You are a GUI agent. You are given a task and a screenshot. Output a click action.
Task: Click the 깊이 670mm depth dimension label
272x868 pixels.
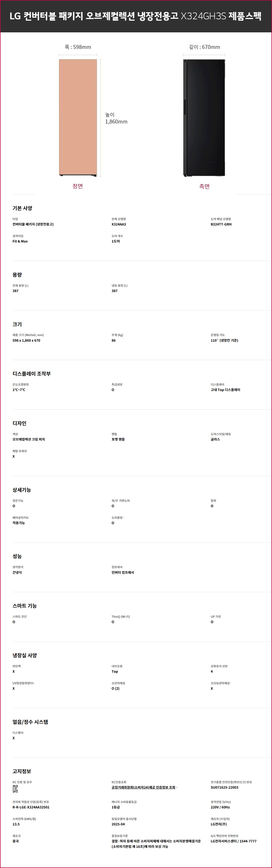[x=204, y=47]
